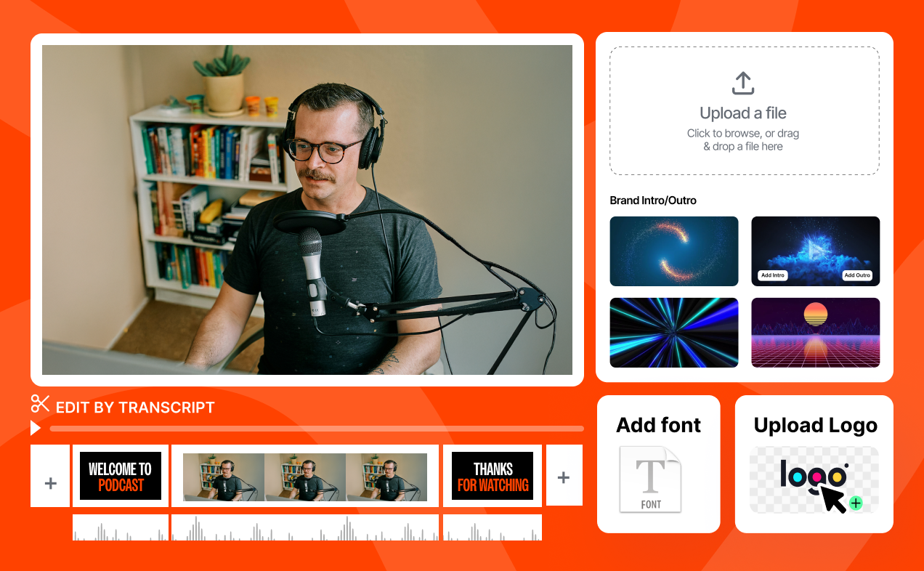Screen dimensions: 924x571
Task: Click the green plus badge on logo
Action: pos(856,503)
